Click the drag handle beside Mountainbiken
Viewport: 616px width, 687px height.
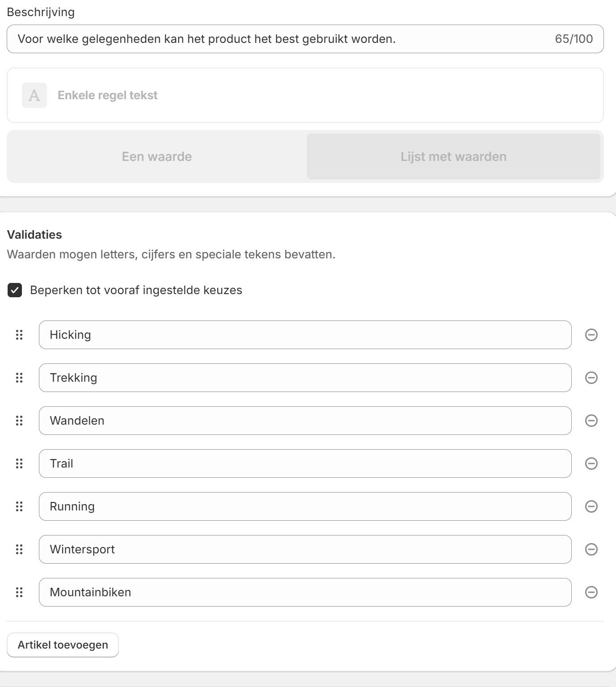19,592
